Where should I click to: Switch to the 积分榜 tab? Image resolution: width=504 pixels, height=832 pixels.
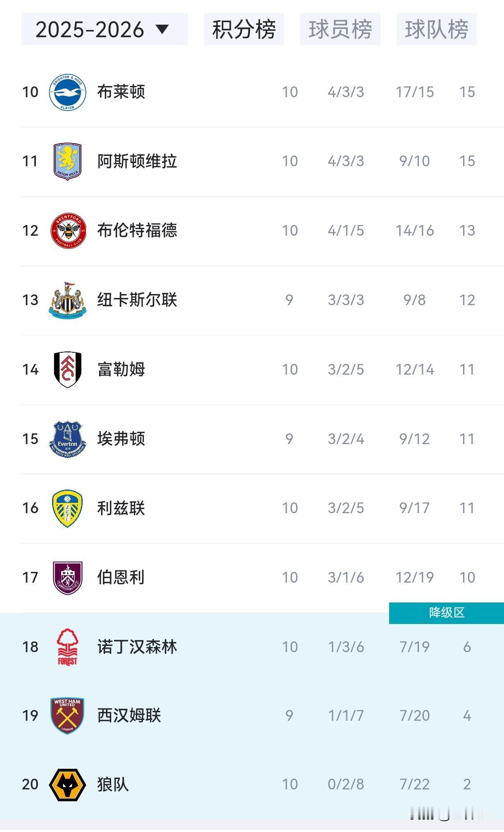(x=244, y=29)
